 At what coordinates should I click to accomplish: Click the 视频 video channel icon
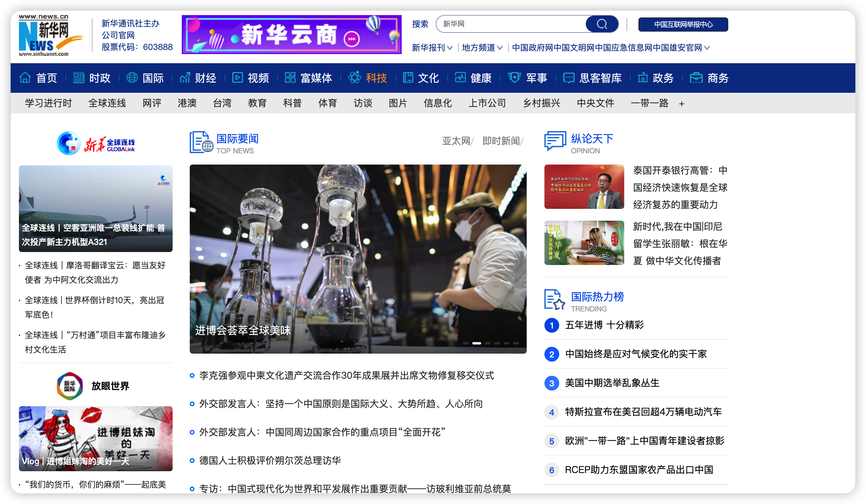[238, 78]
